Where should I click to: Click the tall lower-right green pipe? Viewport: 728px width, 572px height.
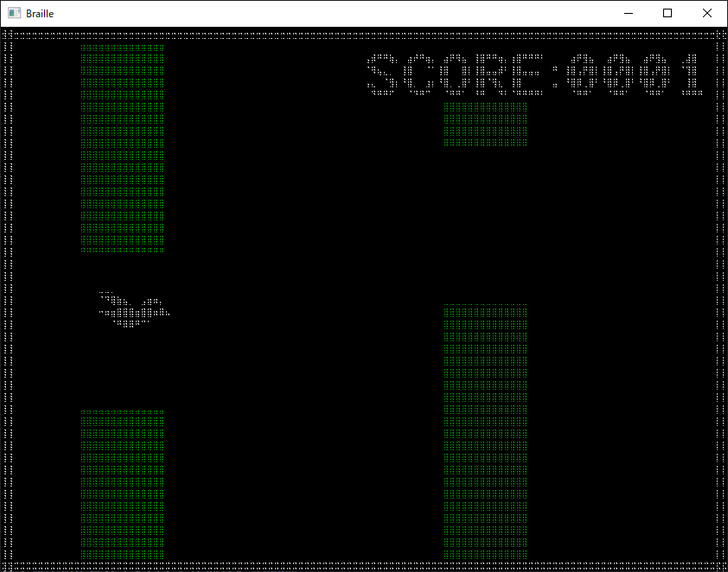click(485, 432)
